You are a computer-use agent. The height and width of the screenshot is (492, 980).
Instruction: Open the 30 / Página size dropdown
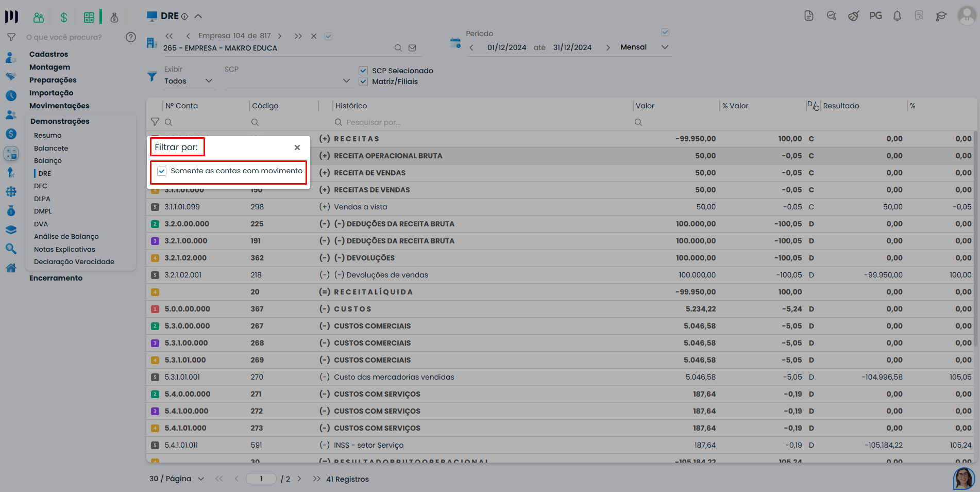point(177,479)
